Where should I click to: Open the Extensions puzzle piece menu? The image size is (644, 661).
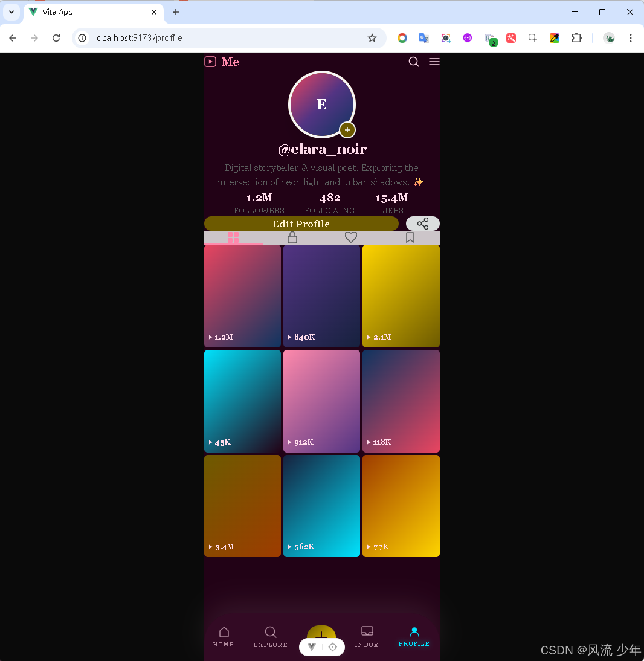576,38
